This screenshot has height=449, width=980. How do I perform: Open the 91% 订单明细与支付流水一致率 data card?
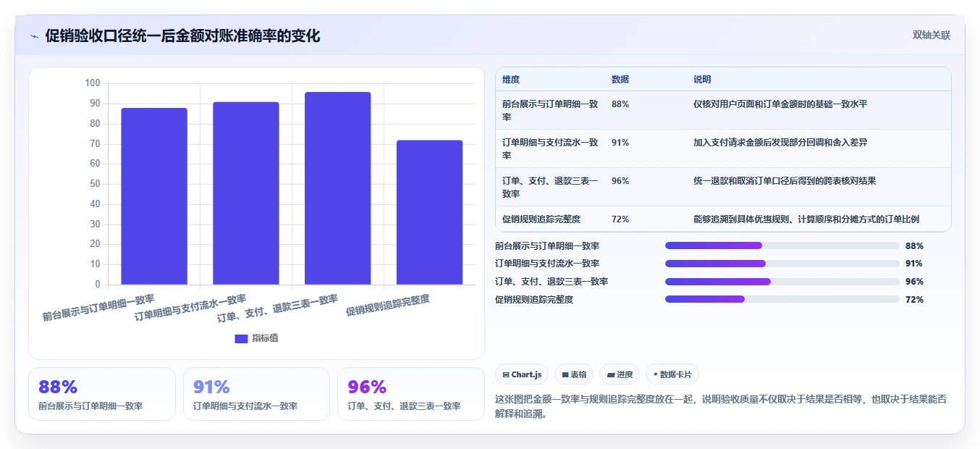click(256, 394)
